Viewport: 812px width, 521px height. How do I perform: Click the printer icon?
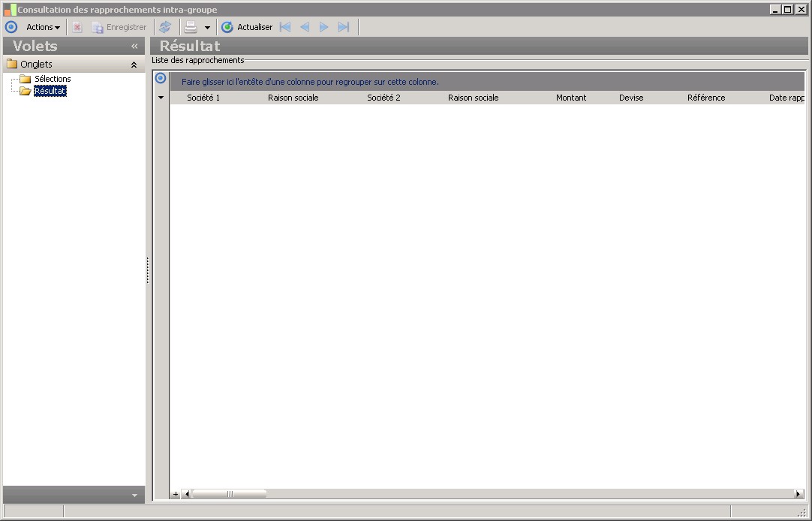(191, 27)
